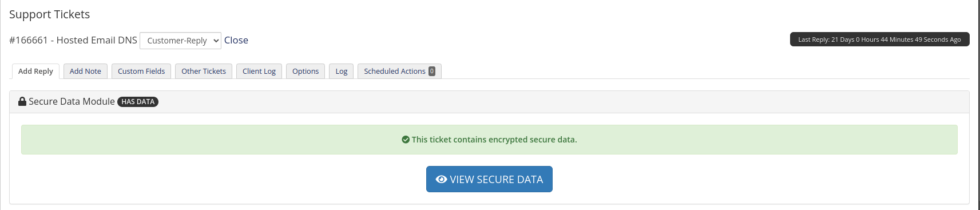Open the Options tab
The width and height of the screenshot is (980, 210).
coord(305,71)
